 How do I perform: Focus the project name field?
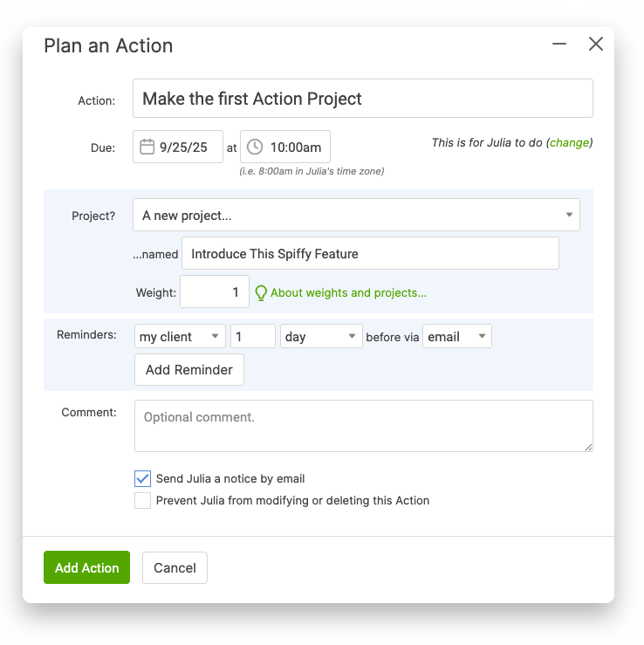[370, 254]
